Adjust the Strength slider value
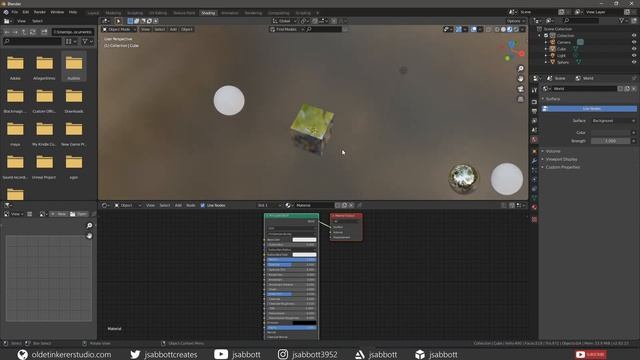The image size is (640, 360). 610,141
